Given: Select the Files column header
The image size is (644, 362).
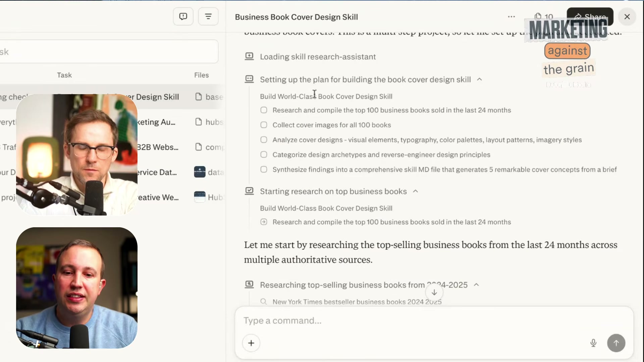Looking at the screenshot, I should click(201, 75).
